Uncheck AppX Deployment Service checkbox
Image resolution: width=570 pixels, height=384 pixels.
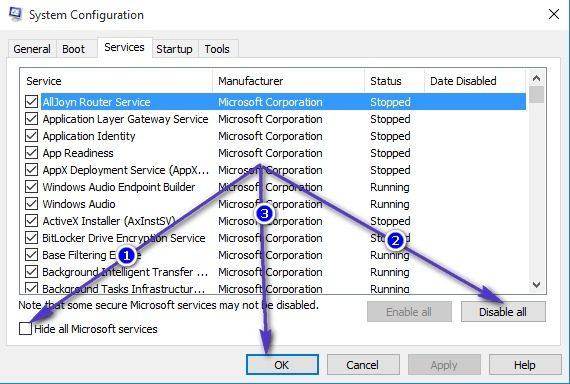pyautogui.click(x=32, y=170)
